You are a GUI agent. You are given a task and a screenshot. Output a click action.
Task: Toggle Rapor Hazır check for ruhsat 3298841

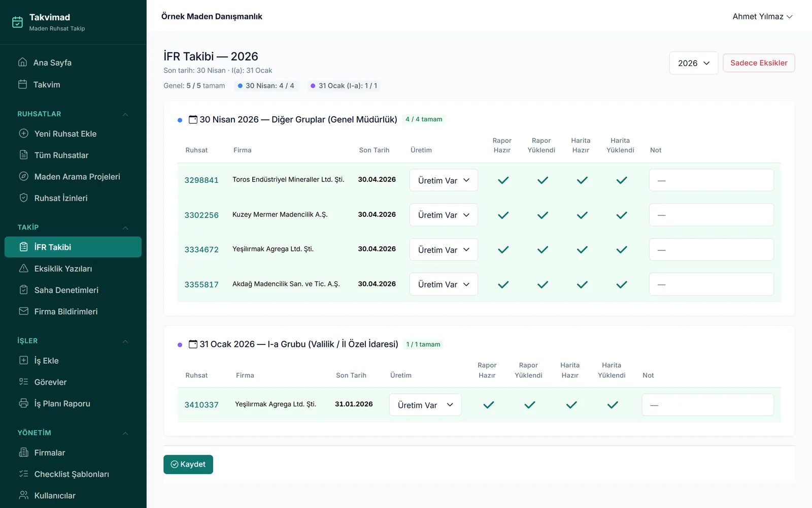click(503, 180)
